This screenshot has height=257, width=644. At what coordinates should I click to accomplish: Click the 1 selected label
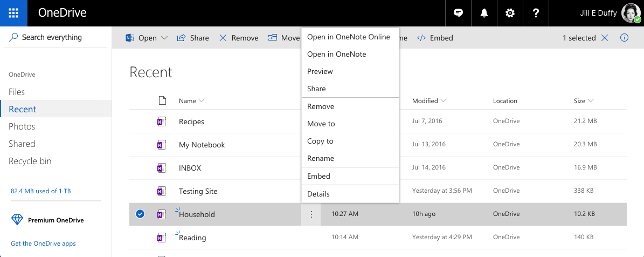(579, 38)
